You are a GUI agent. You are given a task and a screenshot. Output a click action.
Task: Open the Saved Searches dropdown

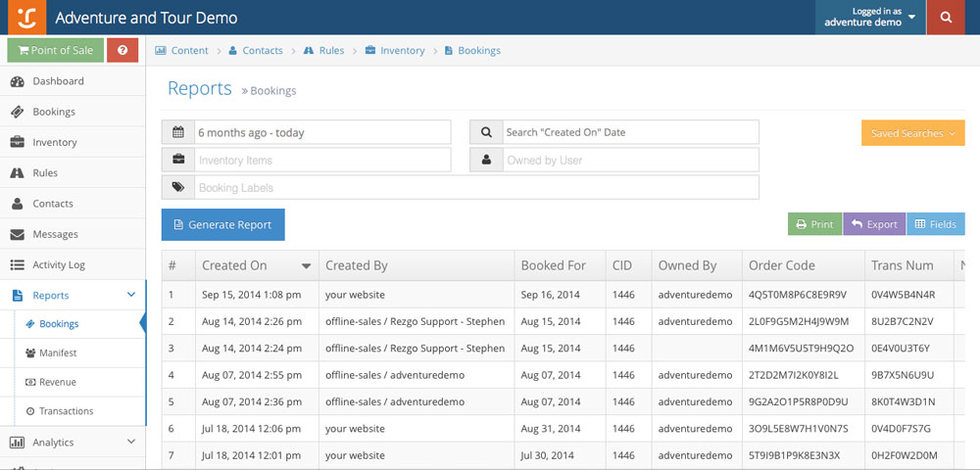tap(912, 133)
